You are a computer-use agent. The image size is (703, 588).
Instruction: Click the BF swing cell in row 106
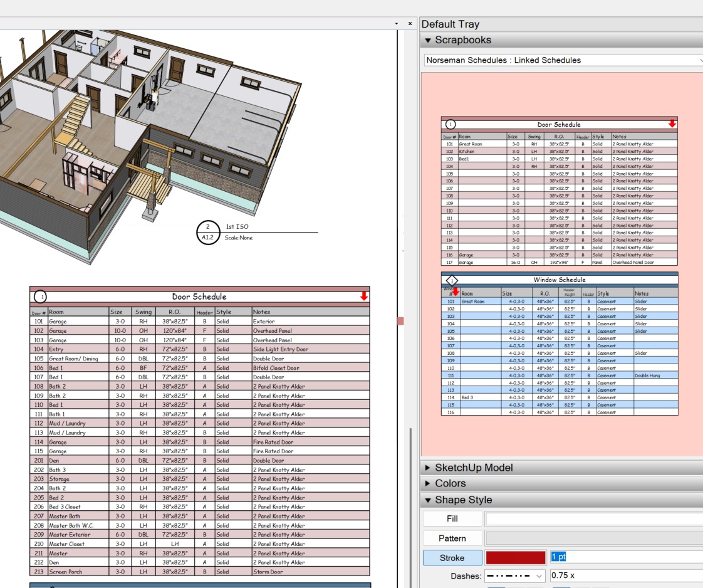[143, 368]
